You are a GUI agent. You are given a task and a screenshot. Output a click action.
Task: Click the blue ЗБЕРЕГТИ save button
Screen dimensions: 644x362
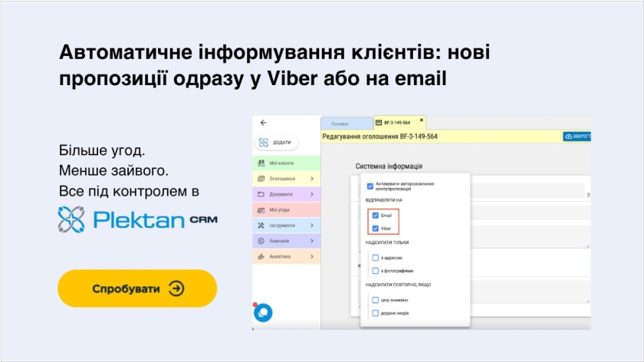click(x=577, y=137)
